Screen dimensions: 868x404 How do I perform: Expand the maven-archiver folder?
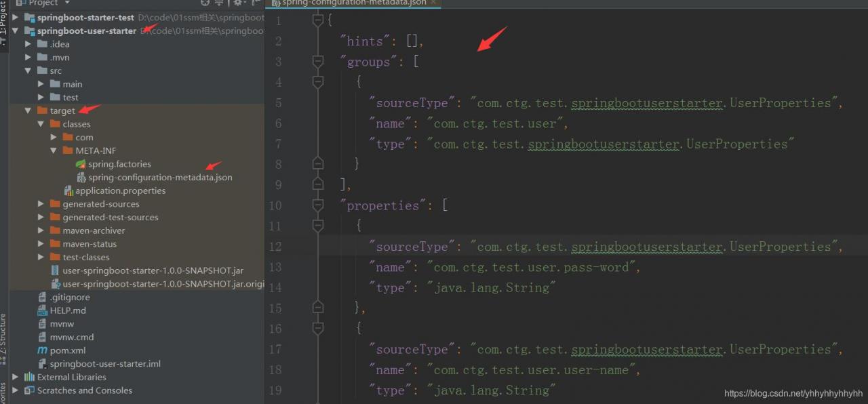[x=41, y=230]
